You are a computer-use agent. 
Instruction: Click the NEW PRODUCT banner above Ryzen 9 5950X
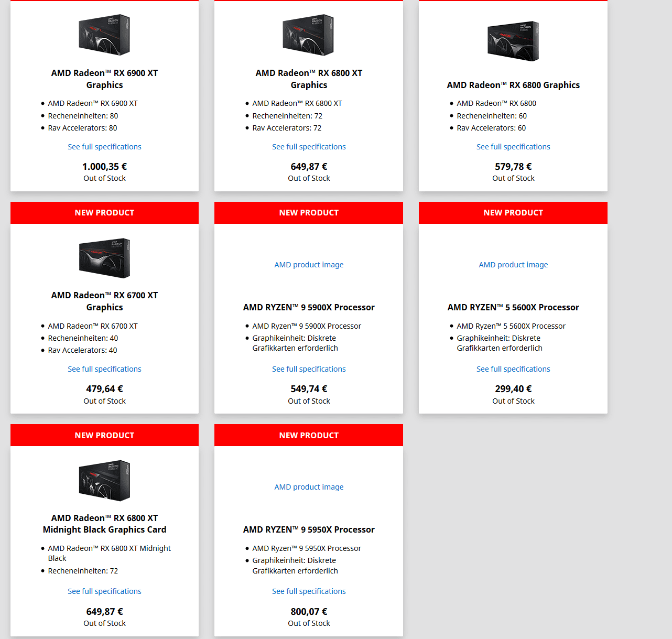click(309, 435)
